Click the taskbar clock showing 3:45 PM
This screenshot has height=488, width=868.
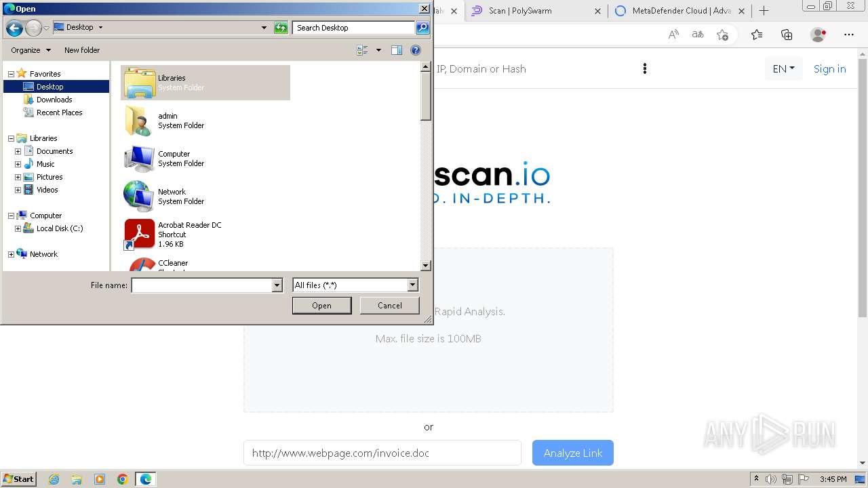click(833, 479)
